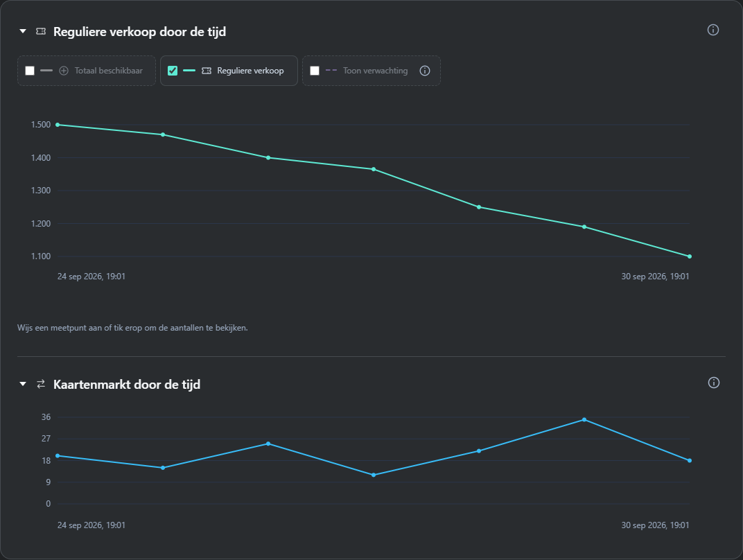This screenshot has width=743, height=560.
Task: Click final data point of Kaartenmarkt chart
Action: tap(690, 460)
